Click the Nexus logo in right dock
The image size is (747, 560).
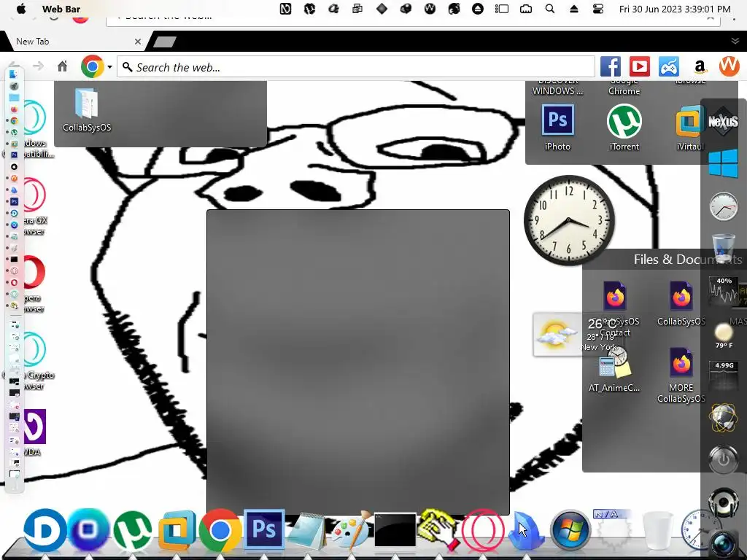click(723, 122)
